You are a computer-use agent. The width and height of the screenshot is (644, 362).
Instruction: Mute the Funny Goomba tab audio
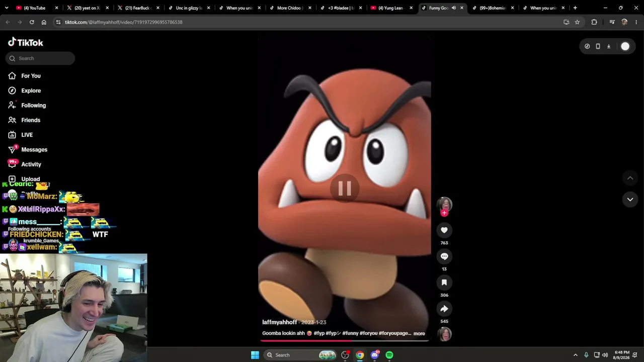click(453, 8)
